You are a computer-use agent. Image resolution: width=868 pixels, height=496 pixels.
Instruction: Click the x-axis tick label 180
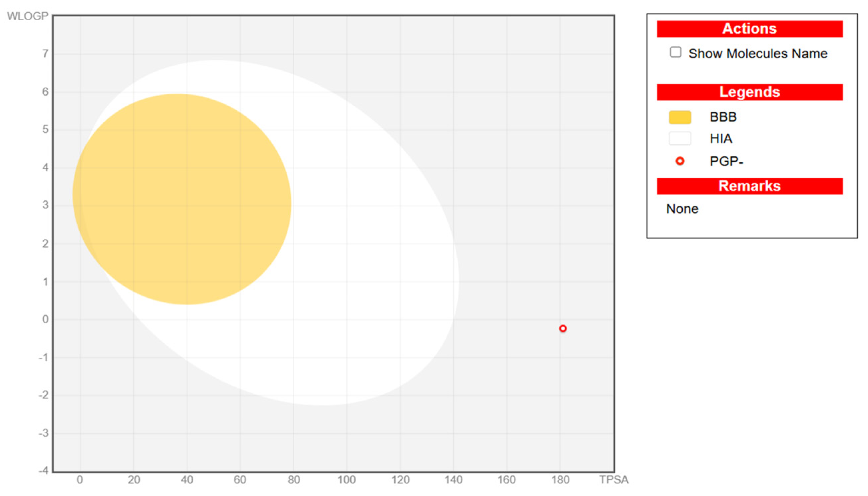pyautogui.click(x=560, y=480)
